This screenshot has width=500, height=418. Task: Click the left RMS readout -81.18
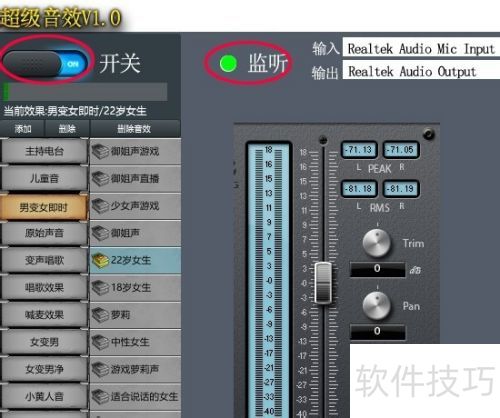point(359,189)
